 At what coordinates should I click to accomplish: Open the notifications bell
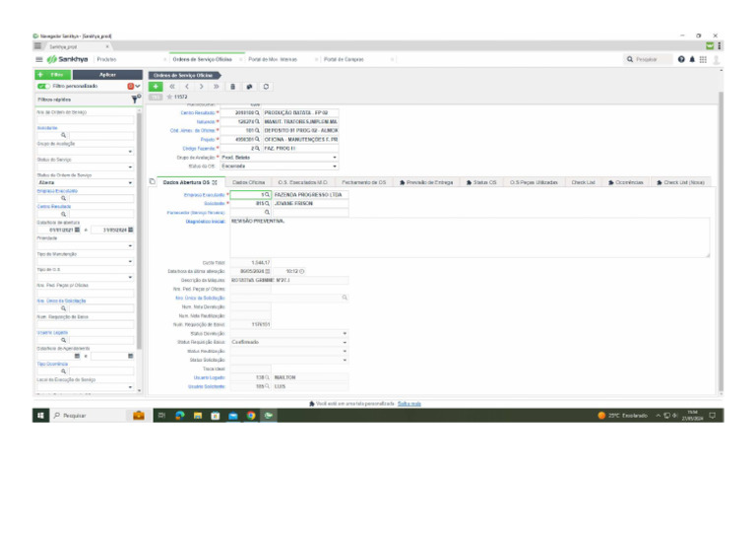point(692,59)
